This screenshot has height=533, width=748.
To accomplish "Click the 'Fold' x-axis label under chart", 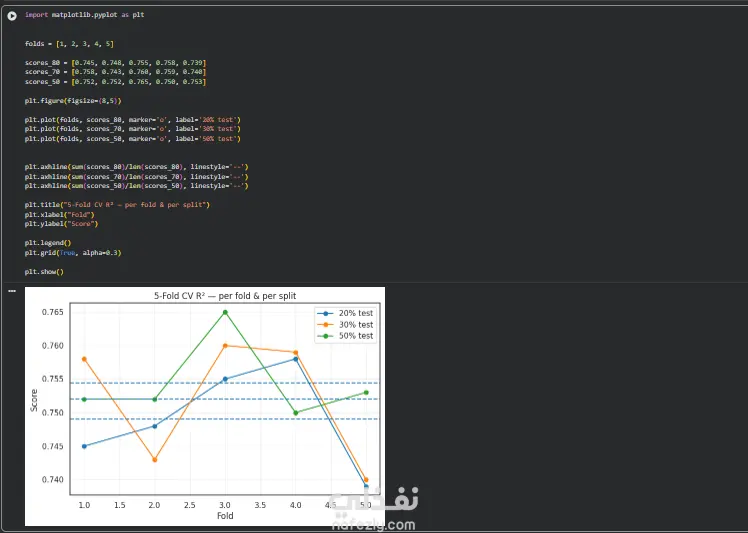I will (225, 516).
